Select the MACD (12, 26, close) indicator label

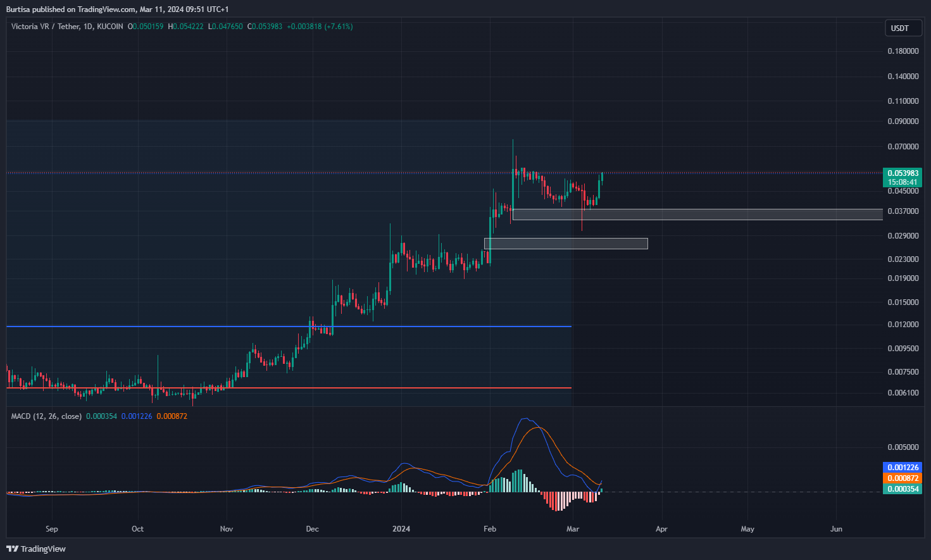[x=46, y=416]
